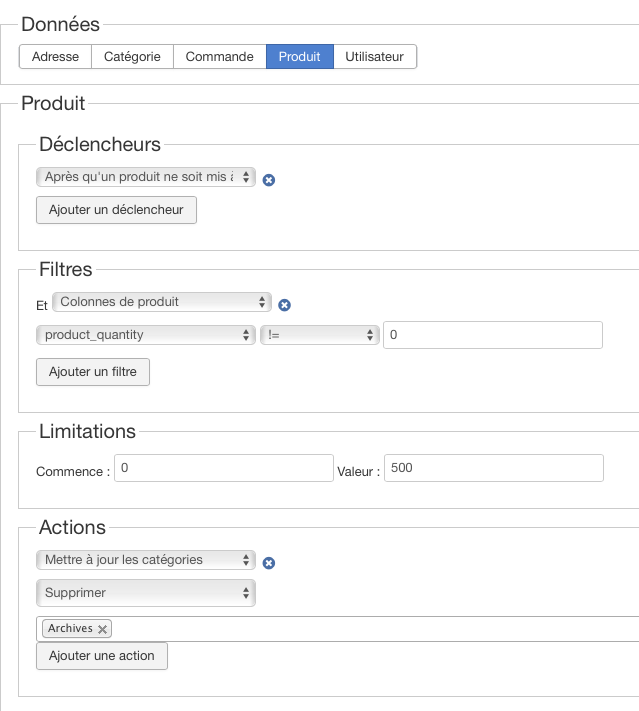Click Ajouter un déclencheur button
Screen dimensions: 639x711
[x=116, y=210]
